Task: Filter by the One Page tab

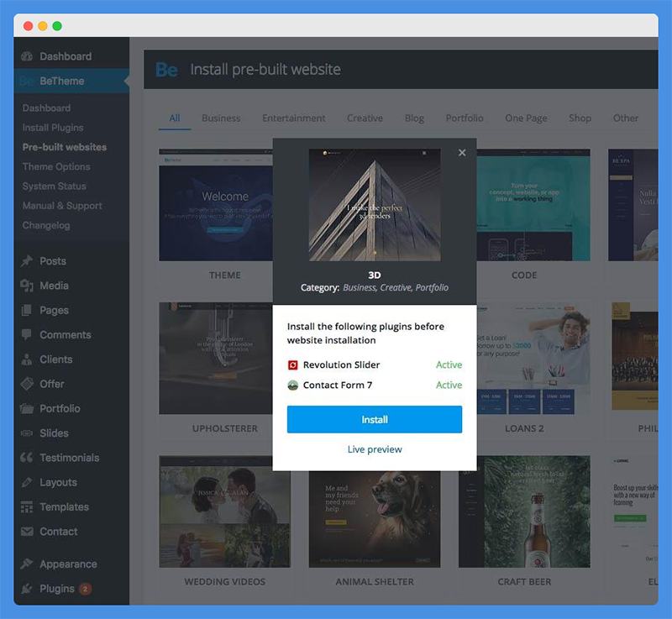Action: coord(527,118)
